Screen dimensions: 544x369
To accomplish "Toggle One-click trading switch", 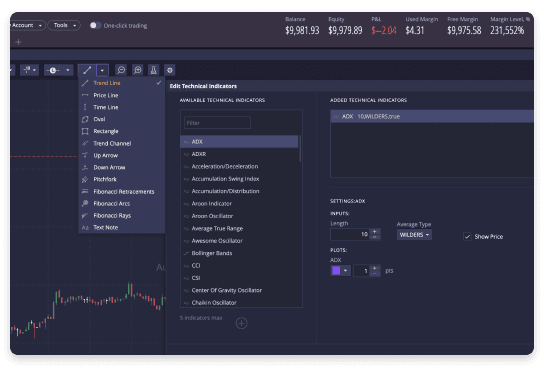I will tap(95, 25).
